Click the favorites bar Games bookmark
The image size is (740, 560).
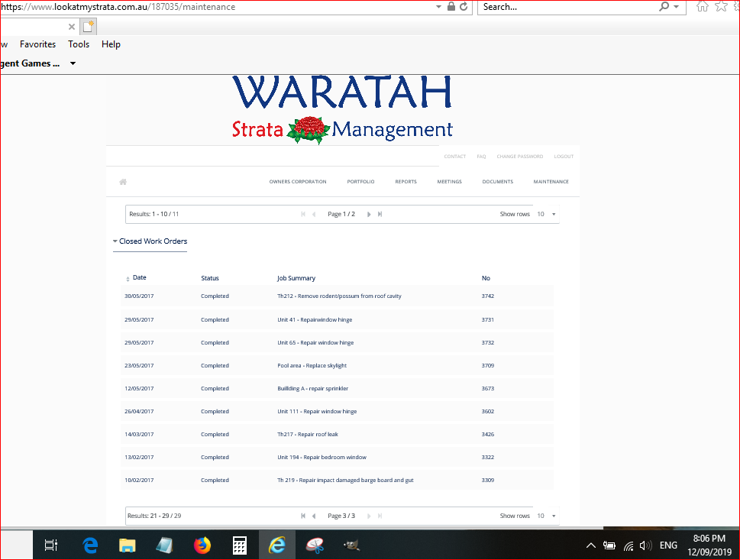(31, 63)
